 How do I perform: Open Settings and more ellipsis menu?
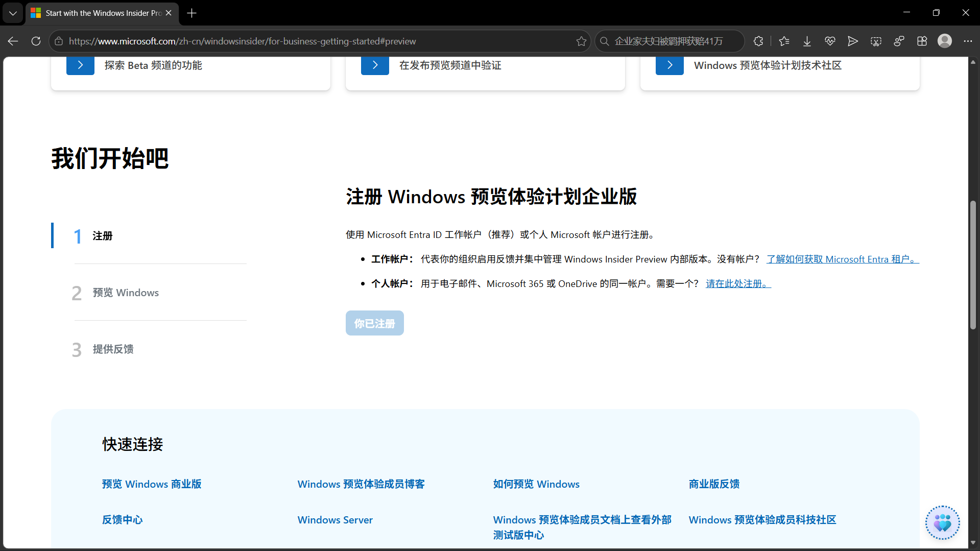pos(968,41)
